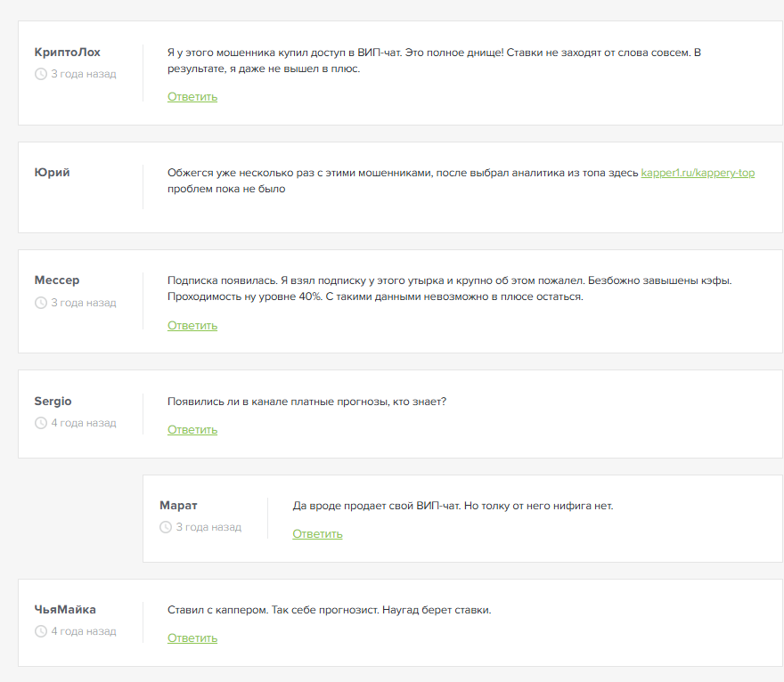Click Юрий's comment text about mошенниками
784x682 pixels.
click(401, 173)
